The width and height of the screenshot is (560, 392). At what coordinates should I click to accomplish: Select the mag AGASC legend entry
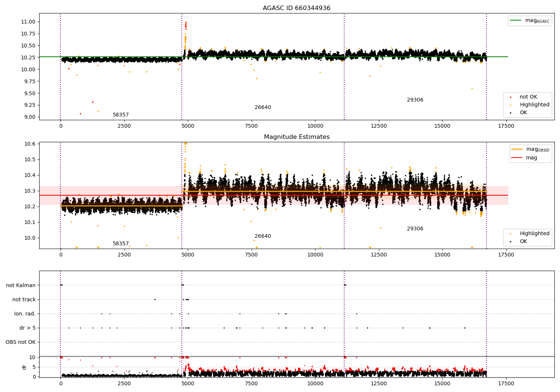[x=530, y=21]
